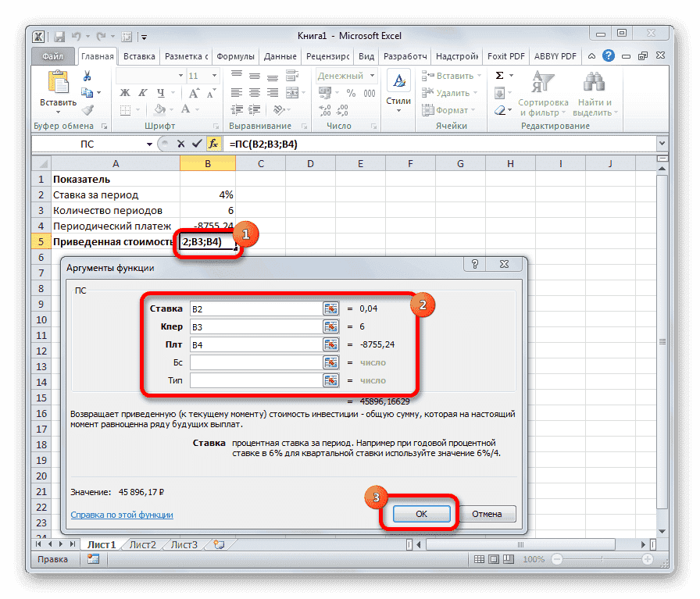Click the Insert Function (fx) icon
700x599 pixels.
213,144
